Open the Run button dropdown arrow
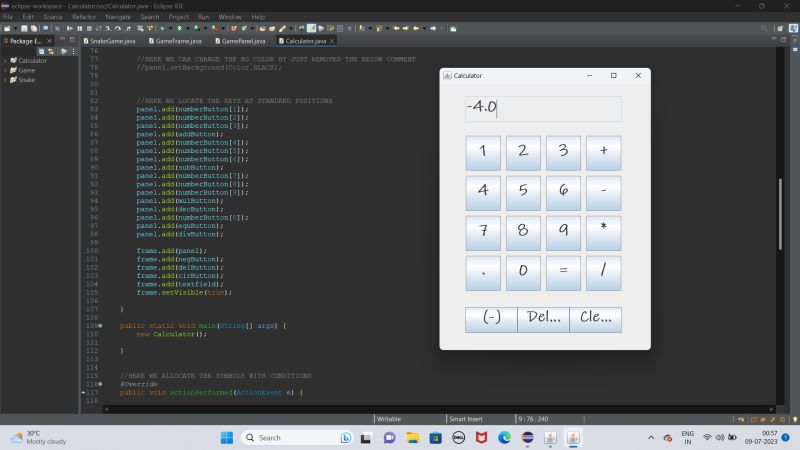Viewport: 800px width, 450px height. click(x=187, y=29)
